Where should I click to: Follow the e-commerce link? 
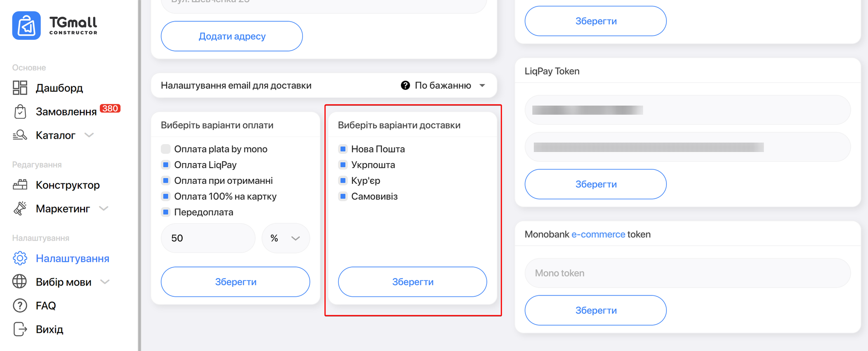598,234
